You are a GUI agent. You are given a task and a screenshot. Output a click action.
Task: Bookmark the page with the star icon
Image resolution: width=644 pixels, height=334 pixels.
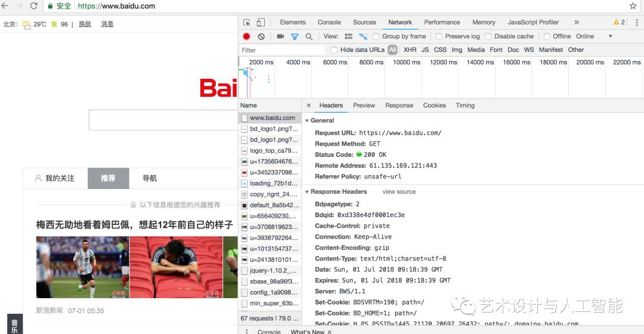633,6
